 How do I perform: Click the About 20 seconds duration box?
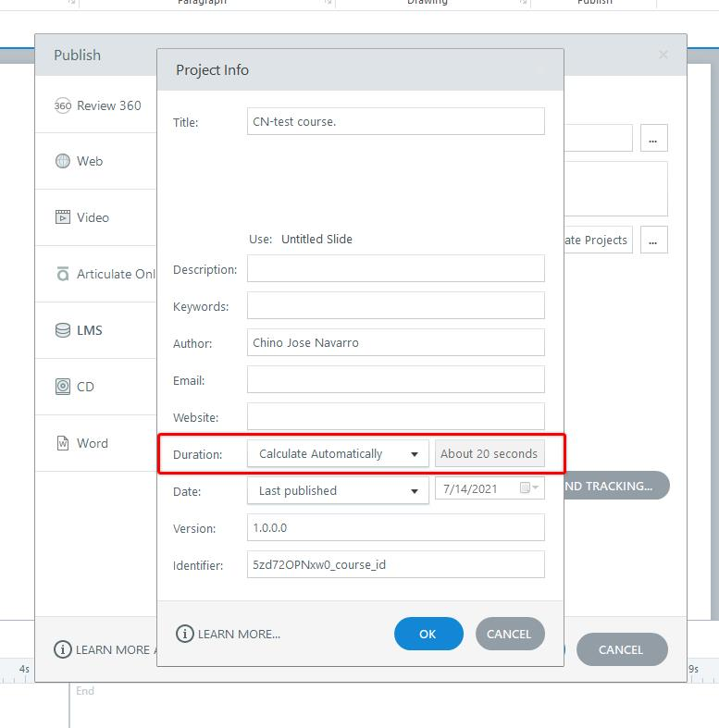pos(490,453)
